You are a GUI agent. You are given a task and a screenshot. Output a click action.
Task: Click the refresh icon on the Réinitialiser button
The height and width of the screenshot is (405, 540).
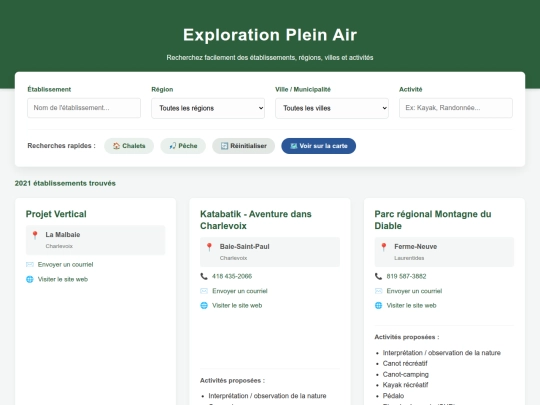[x=224, y=146]
